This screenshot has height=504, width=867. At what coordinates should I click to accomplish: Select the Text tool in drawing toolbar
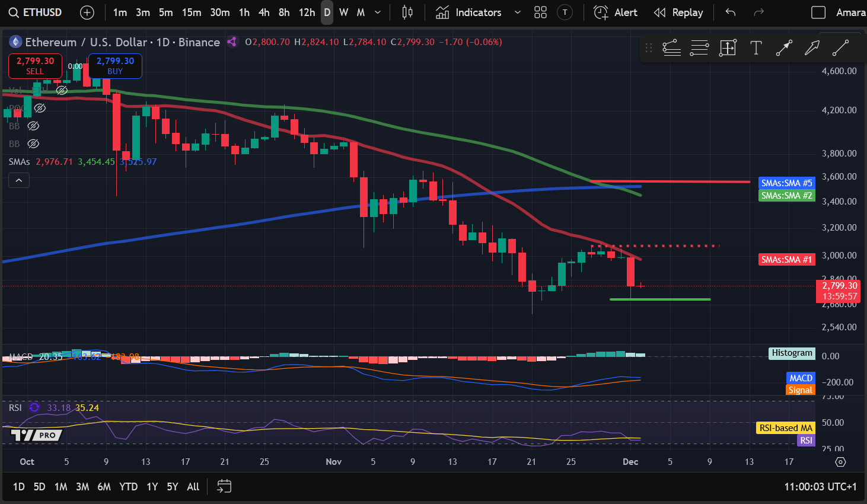[x=756, y=48]
